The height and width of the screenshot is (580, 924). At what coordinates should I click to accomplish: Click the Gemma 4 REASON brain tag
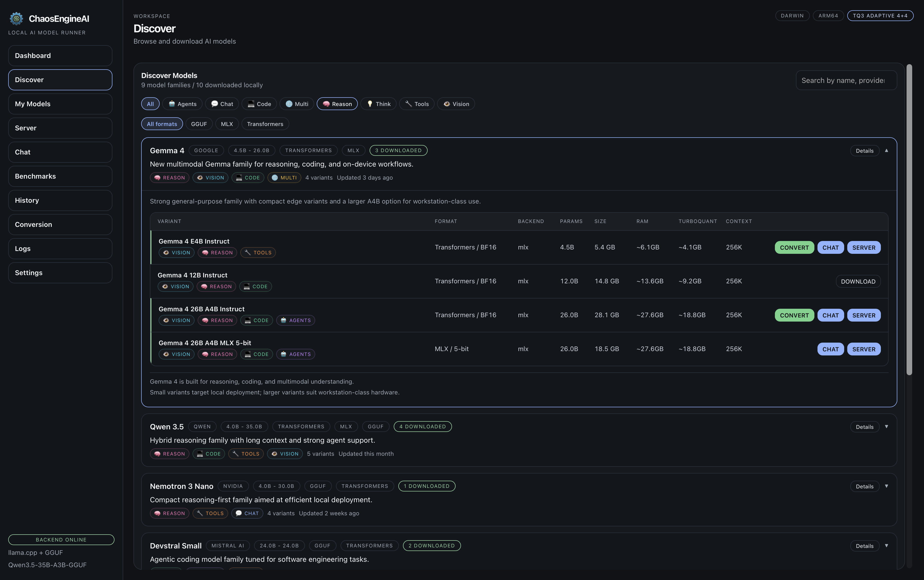pos(170,178)
